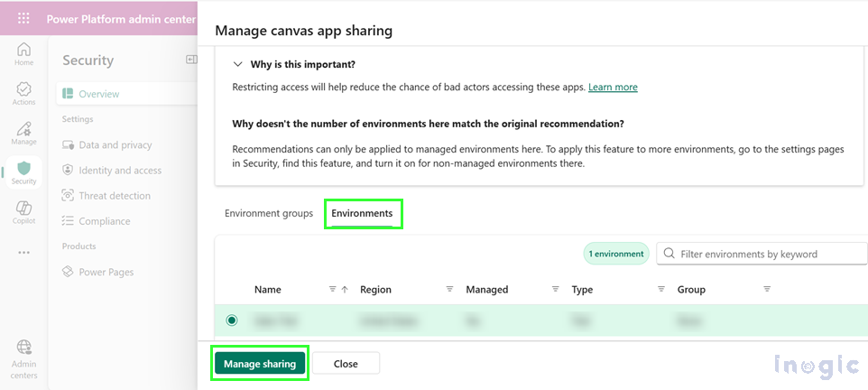The height and width of the screenshot is (390, 868).
Task: Open Admin centers globe icon
Action: click(x=23, y=360)
